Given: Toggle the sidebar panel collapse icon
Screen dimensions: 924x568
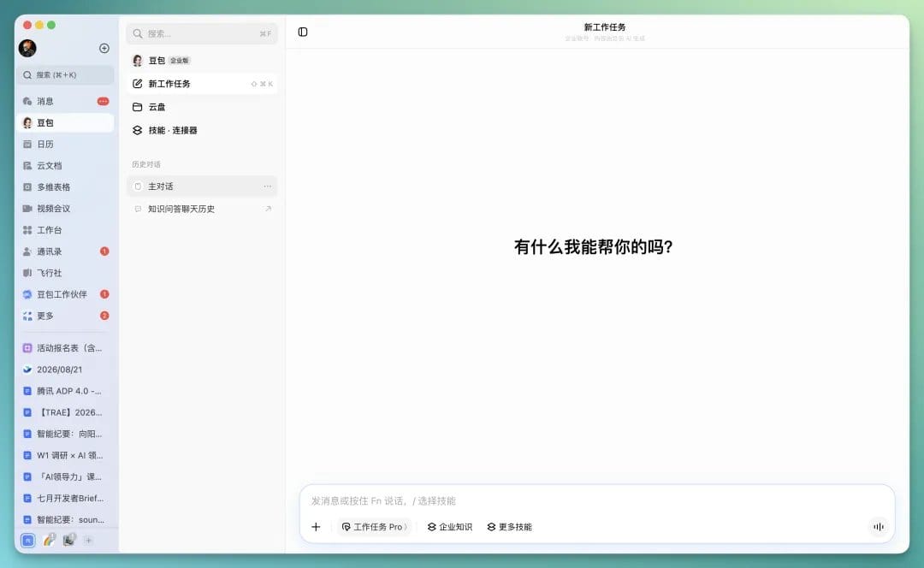Looking at the screenshot, I should [303, 32].
